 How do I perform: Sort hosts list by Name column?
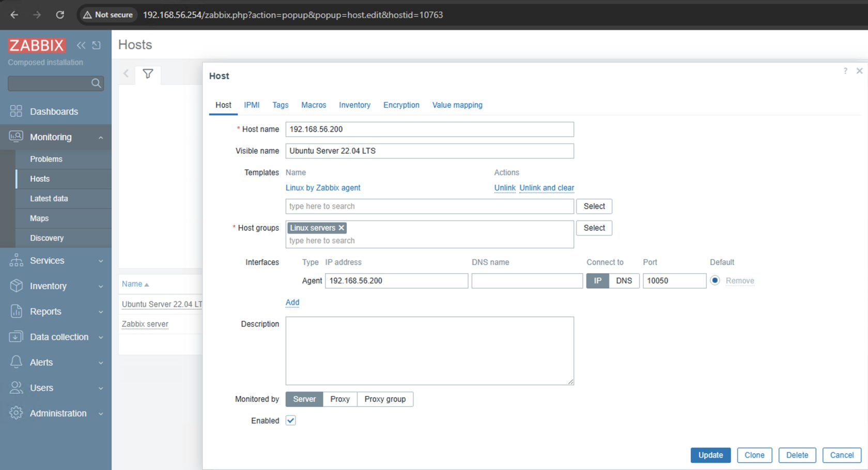click(x=135, y=284)
